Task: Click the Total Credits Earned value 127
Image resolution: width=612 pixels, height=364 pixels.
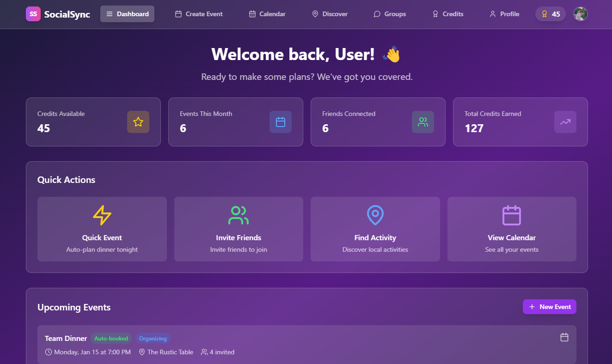Action: pos(474,128)
